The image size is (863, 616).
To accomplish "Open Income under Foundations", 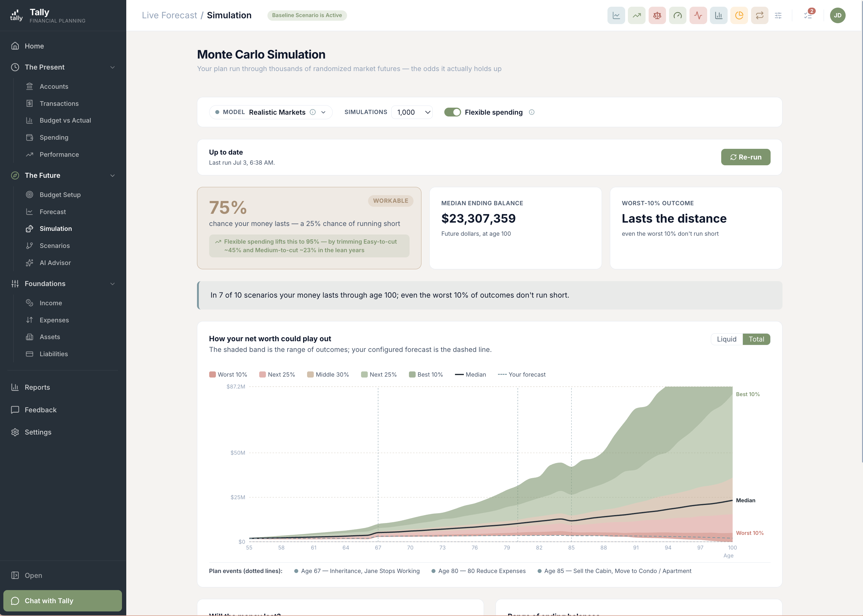I will click(x=51, y=303).
